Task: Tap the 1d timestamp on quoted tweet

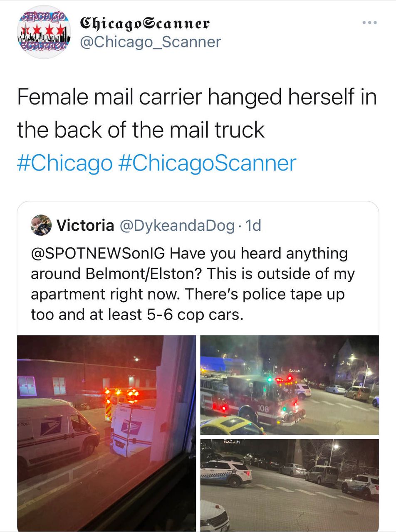Action: tap(253, 225)
